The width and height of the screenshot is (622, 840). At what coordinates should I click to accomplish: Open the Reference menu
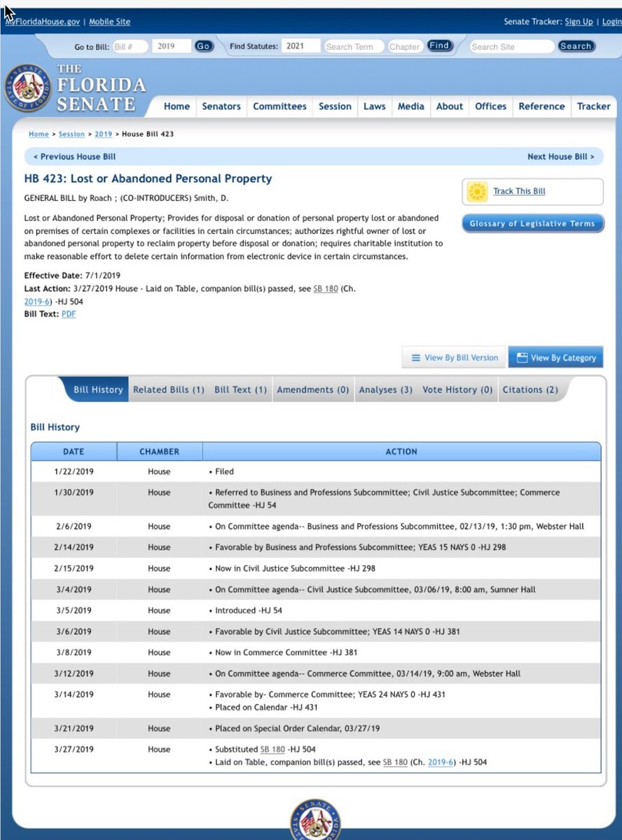tap(541, 106)
